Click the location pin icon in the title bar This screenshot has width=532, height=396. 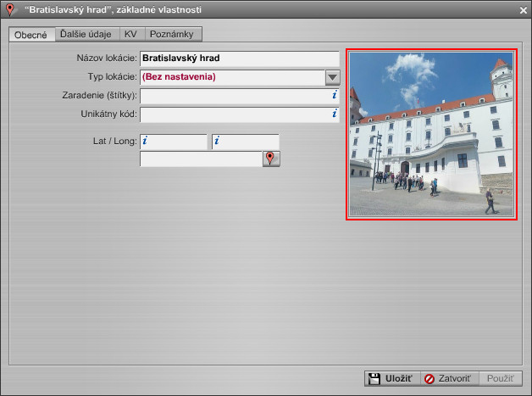click(x=9, y=9)
